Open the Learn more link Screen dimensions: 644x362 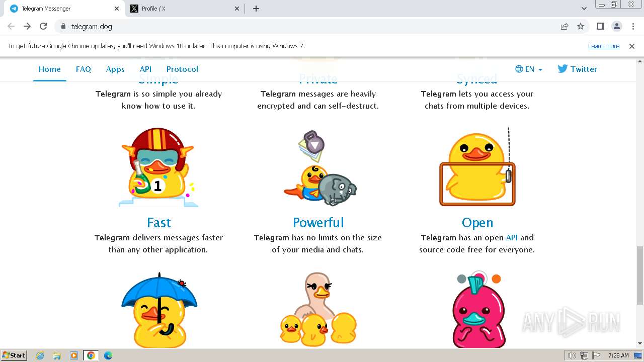[x=604, y=46]
